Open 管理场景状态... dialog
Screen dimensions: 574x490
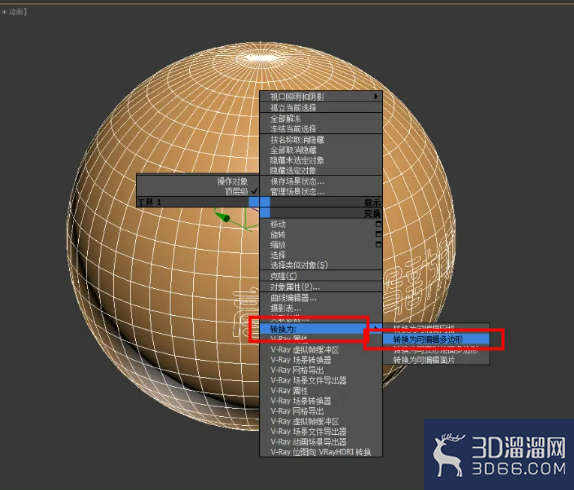point(321,191)
